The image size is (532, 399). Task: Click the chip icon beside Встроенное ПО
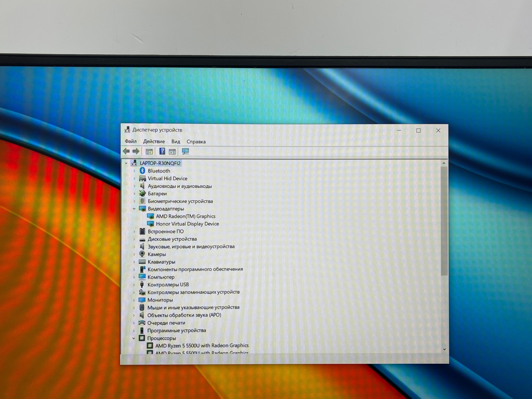tap(142, 231)
